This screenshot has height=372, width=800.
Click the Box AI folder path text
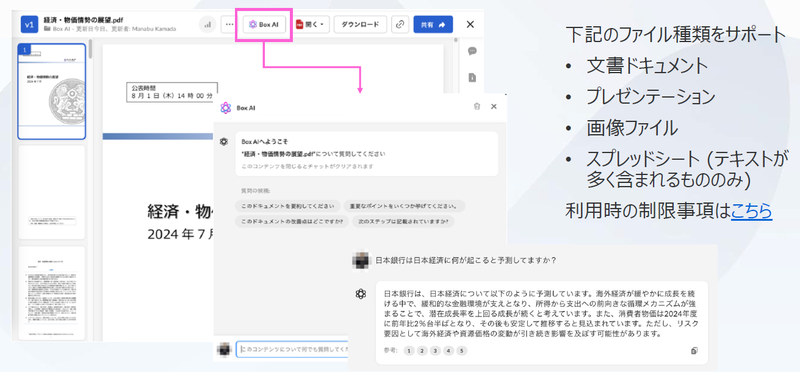pos(63,29)
